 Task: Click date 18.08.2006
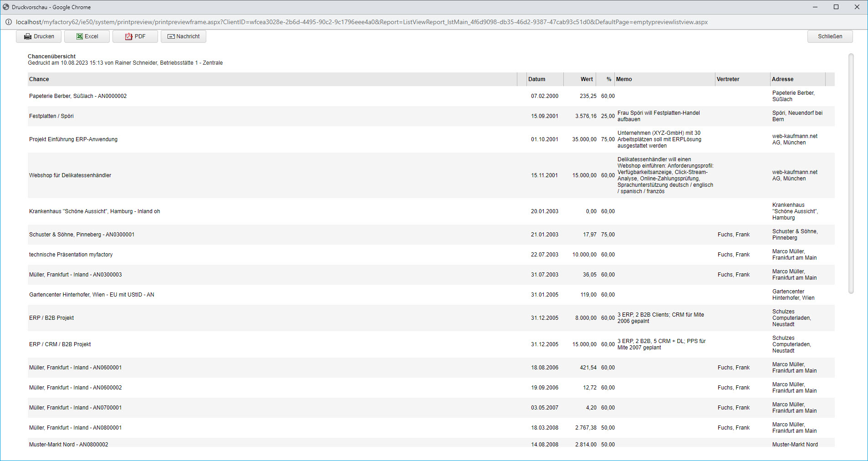point(544,368)
